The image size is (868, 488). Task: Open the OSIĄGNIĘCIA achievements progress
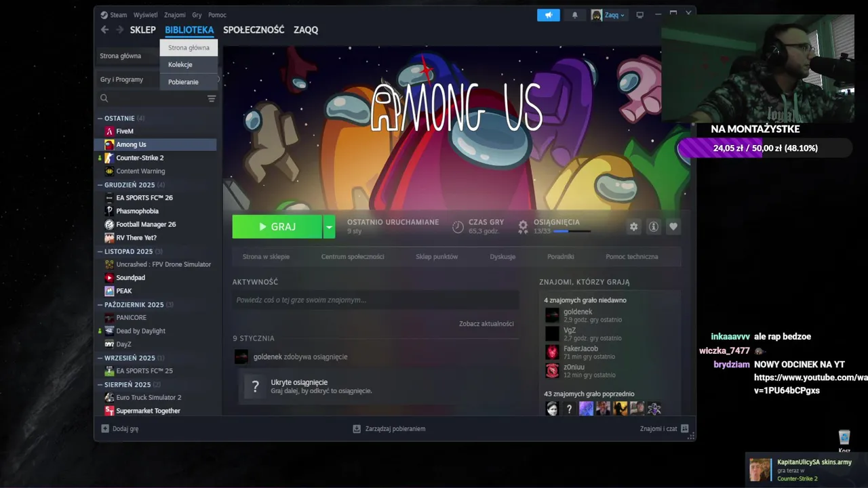click(554, 226)
